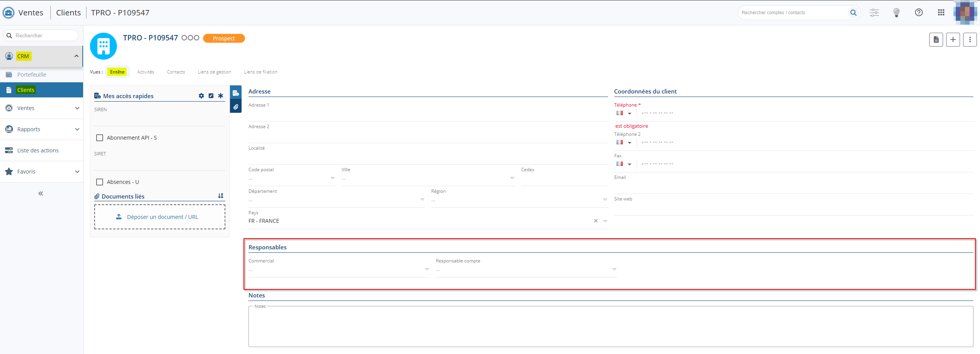Click the asterisk icon in Mes accès rapides
Screen dimensions: 980x354
pyautogui.click(x=220, y=96)
